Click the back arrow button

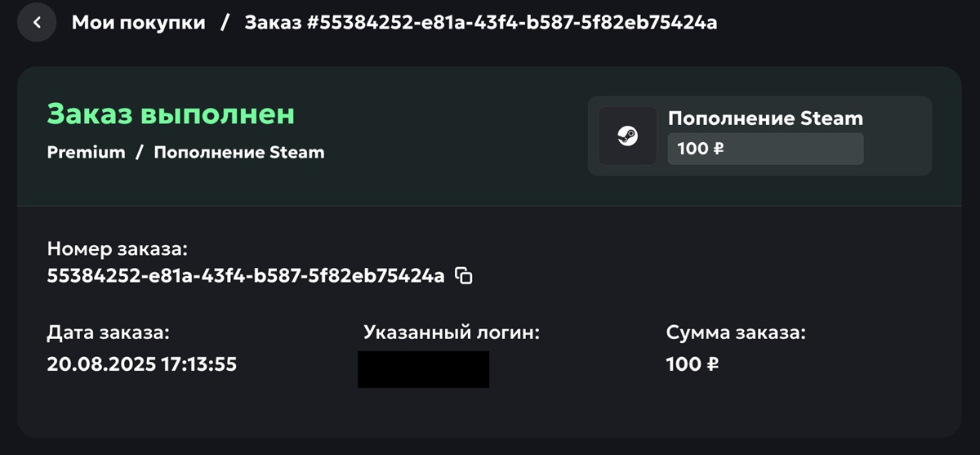(37, 22)
